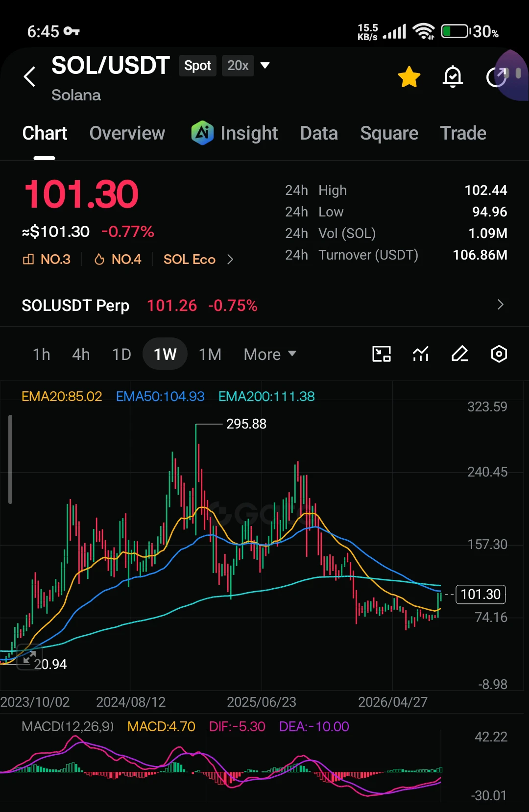This screenshot has height=812, width=529.
Task: Tap the MACD(12,26,9) indicator label
Action: 68,726
